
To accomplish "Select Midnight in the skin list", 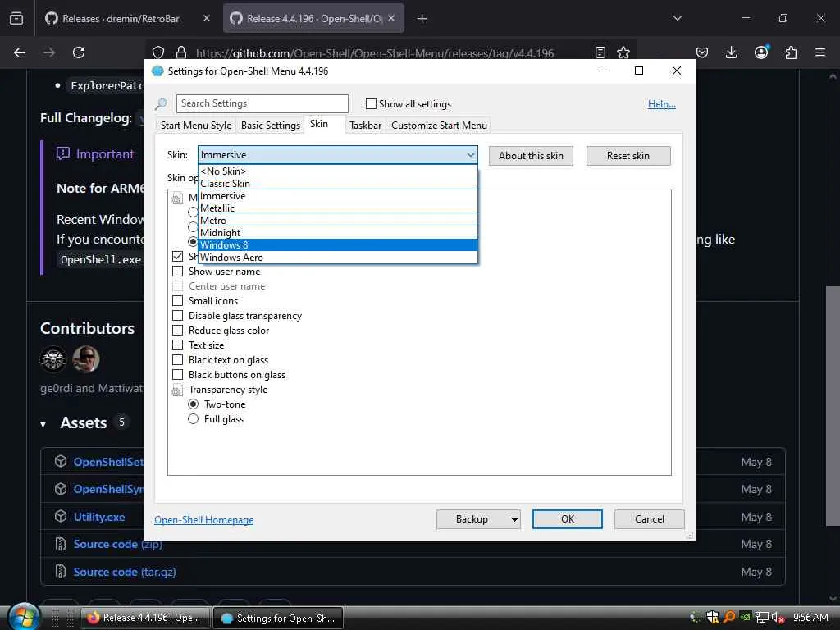I will coord(337,232).
